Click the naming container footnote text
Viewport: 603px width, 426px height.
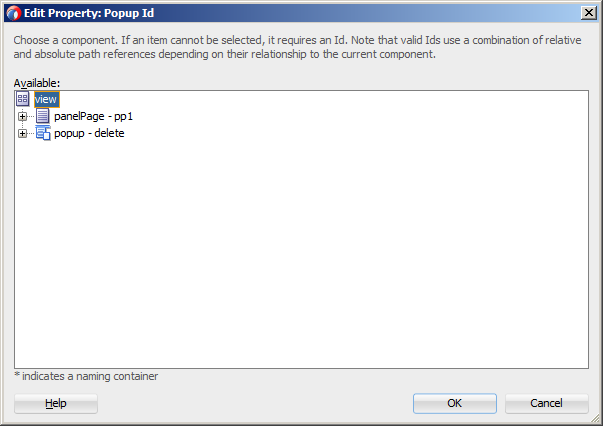86,376
